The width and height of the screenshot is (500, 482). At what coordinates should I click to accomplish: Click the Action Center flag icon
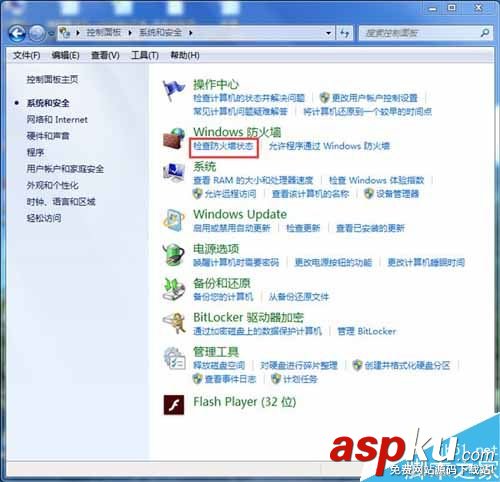coord(173,90)
